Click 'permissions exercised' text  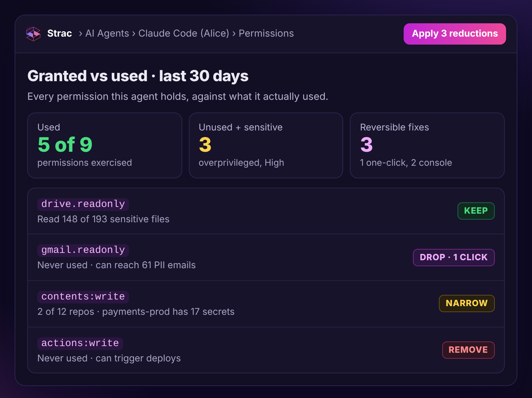[85, 163]
